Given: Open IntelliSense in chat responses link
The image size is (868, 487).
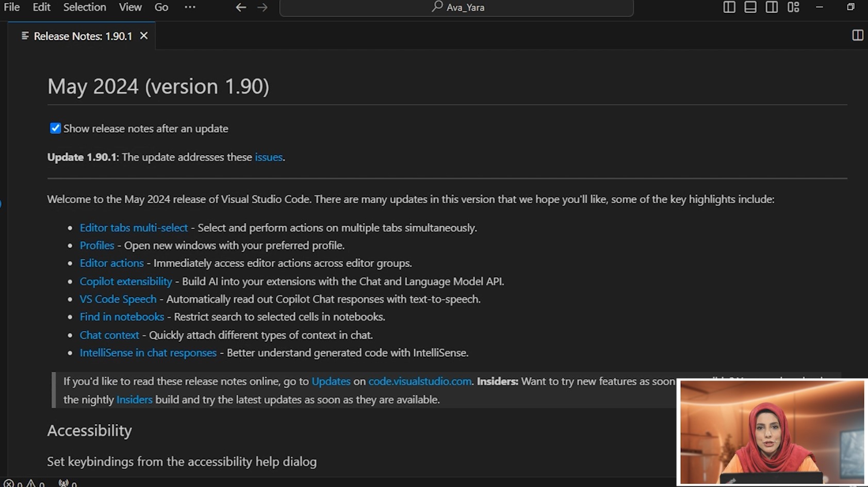Looking at the screenshot, I should 148,352.
